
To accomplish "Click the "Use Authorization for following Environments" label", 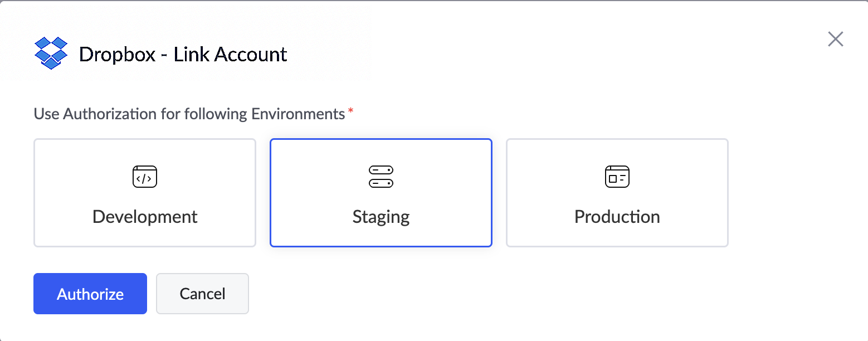I will click(189, 114).
